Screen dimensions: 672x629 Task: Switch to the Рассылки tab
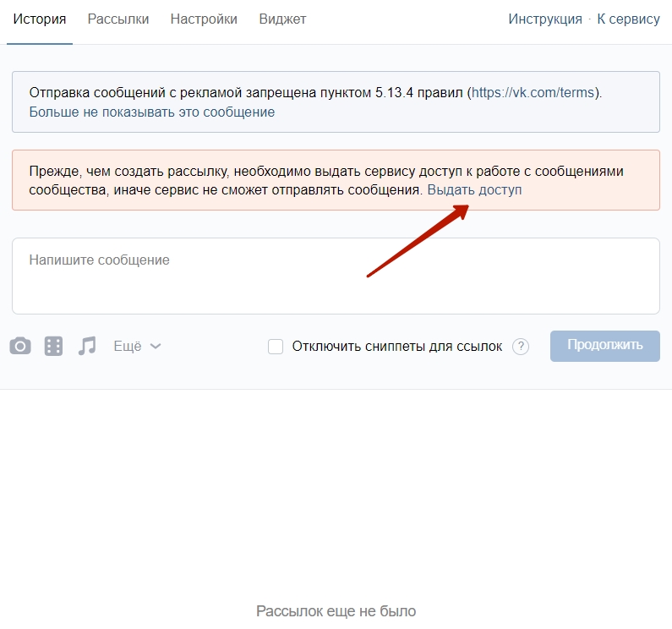[118, 19]
